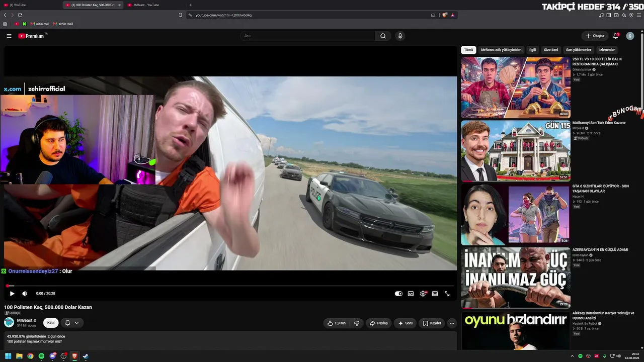Open the Aleksey Batrakov video title
The height and width of the screenshot is (362, 644).
tap(603, 315)
